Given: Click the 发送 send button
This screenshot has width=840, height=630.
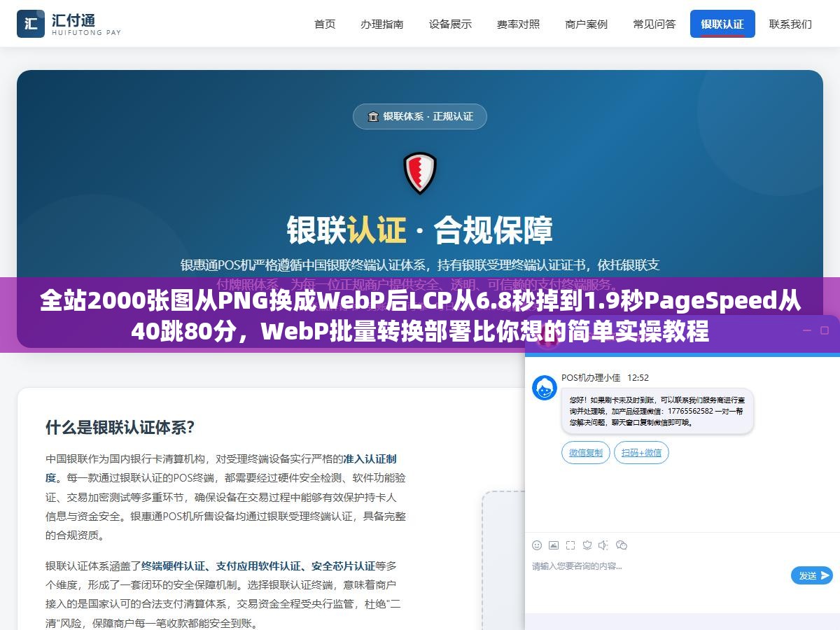Looking at the screenshot, I should pyautogui.click(x=811, y=575).
